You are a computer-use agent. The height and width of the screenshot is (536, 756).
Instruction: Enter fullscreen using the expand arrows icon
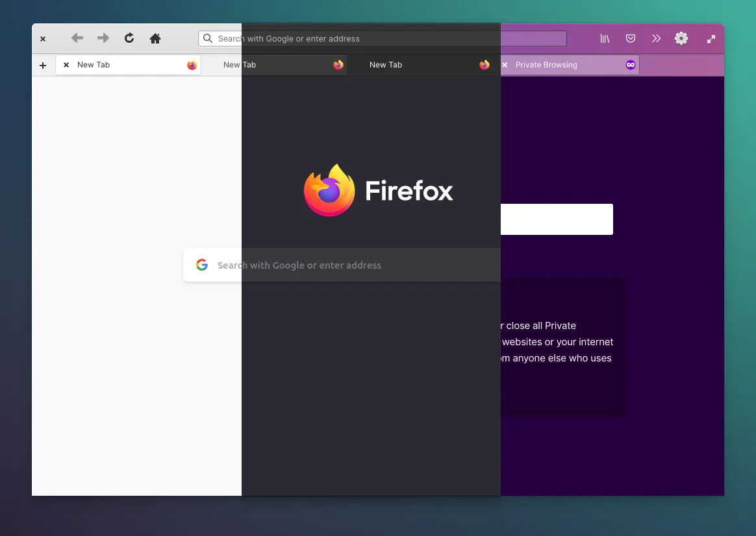pyautogui.click(x=711, y=38)
